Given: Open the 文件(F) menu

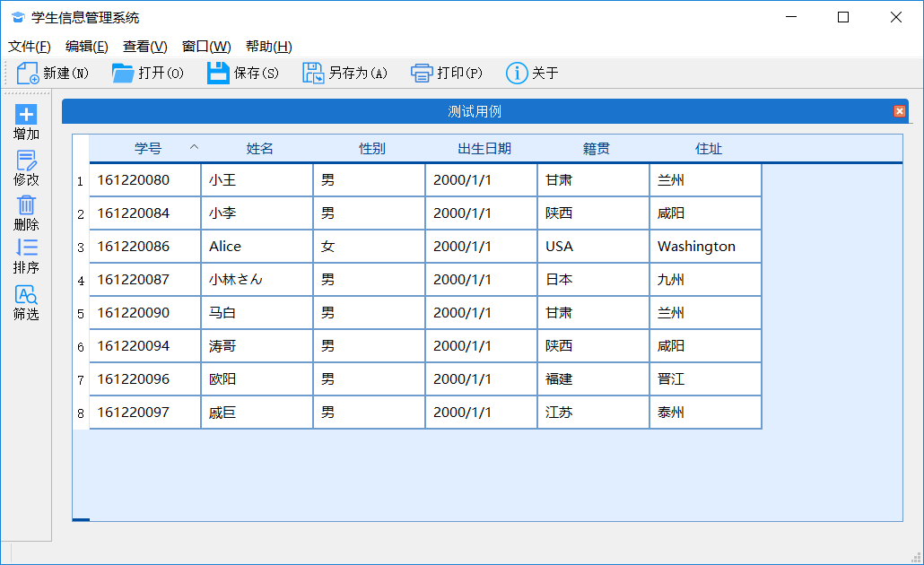Looking at the screenshot, I should click(29, 47).
